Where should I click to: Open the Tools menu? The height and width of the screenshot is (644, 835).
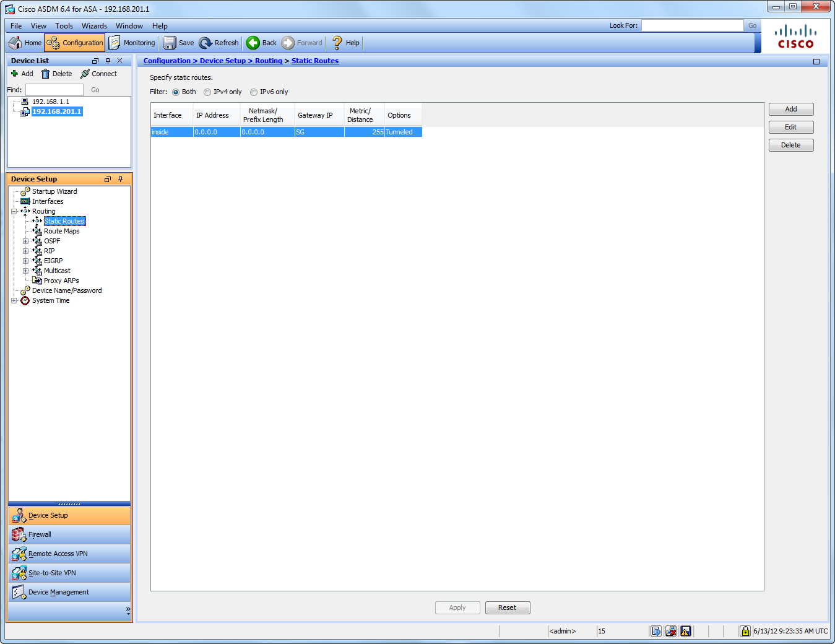[64, 26]
